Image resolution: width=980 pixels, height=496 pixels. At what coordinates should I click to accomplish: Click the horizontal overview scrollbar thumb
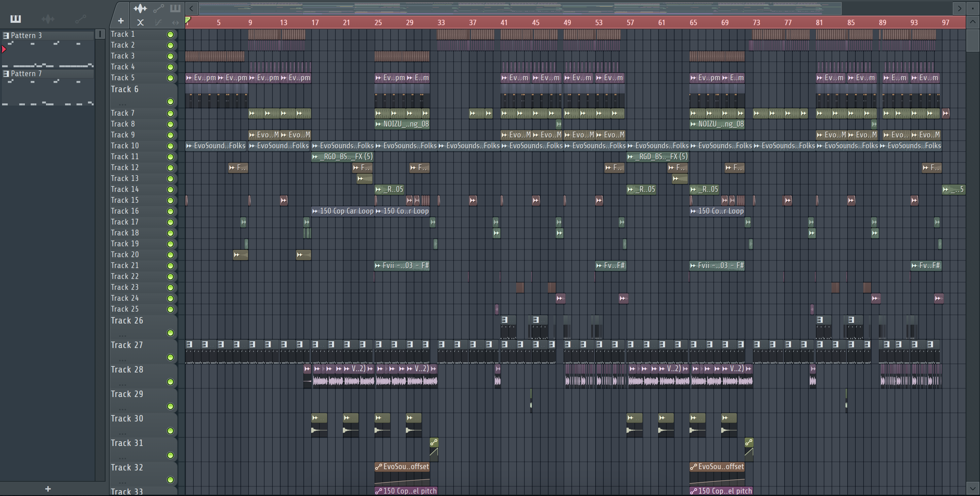tap(520, 8)
